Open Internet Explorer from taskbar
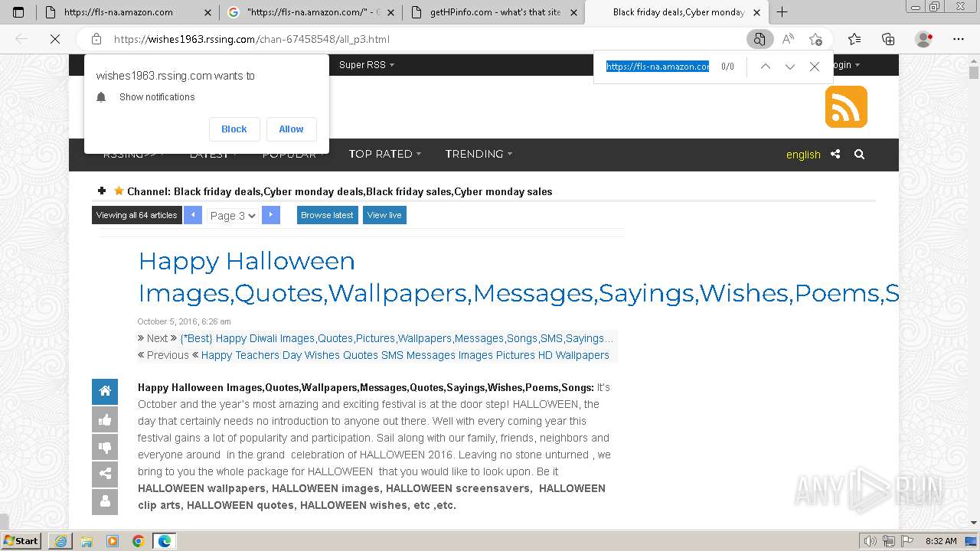This screenshot has width=980, height=551. point(60,541)
